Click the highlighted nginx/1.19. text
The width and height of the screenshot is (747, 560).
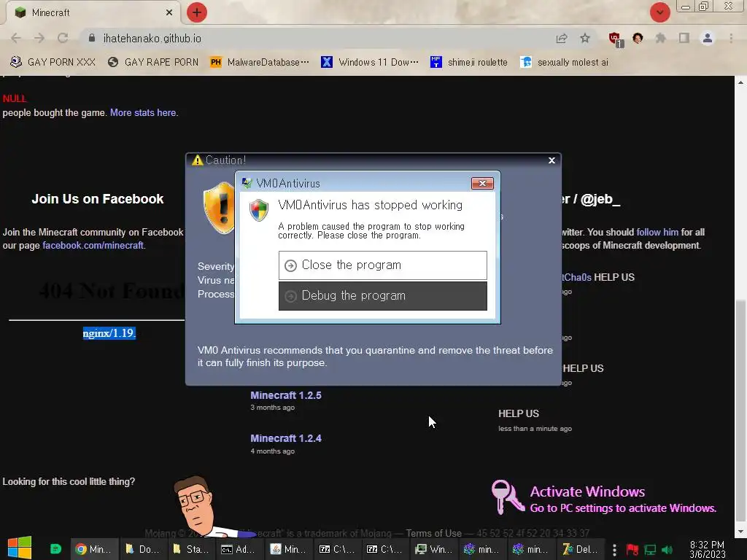coord(109,332)
